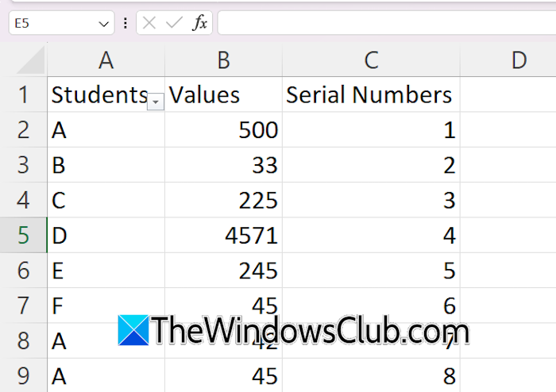Click the Cancel X formula icon
The width and height of the screenshot is (556, 392).
[149, 23]
